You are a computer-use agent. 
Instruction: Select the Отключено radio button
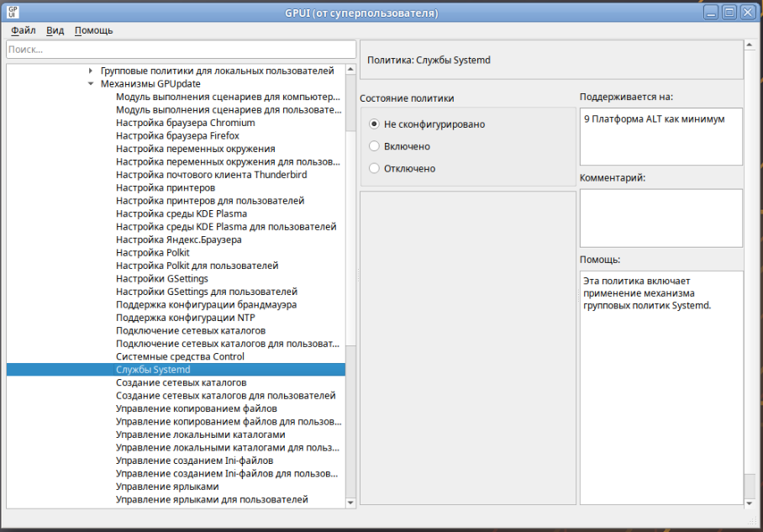pyautogui.click(x=374, y=168)
